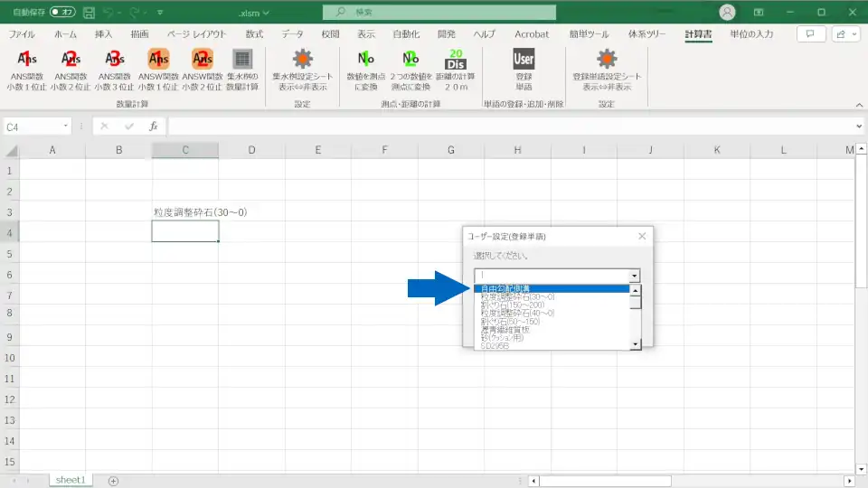Run ANSW関数 小数1位止 ribbon button
Viewport: 868px width, 488px height.
(x=158, y=70)
